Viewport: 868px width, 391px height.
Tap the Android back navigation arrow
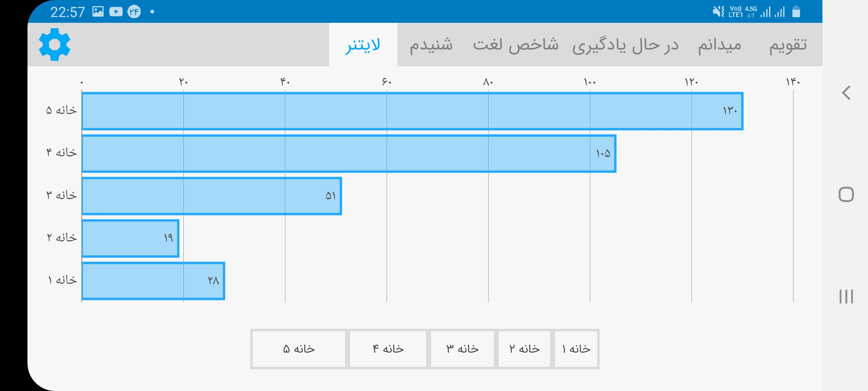click(x=846, y=93)
